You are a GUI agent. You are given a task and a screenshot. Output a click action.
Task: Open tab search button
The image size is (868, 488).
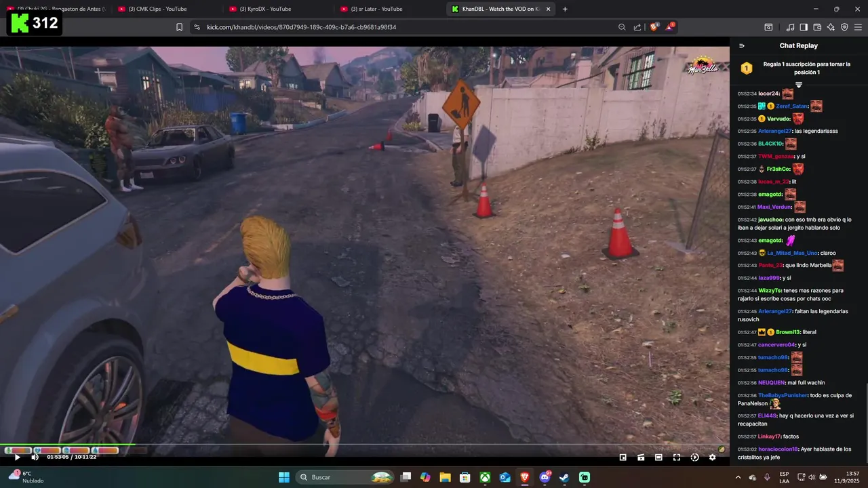point(768,27)
